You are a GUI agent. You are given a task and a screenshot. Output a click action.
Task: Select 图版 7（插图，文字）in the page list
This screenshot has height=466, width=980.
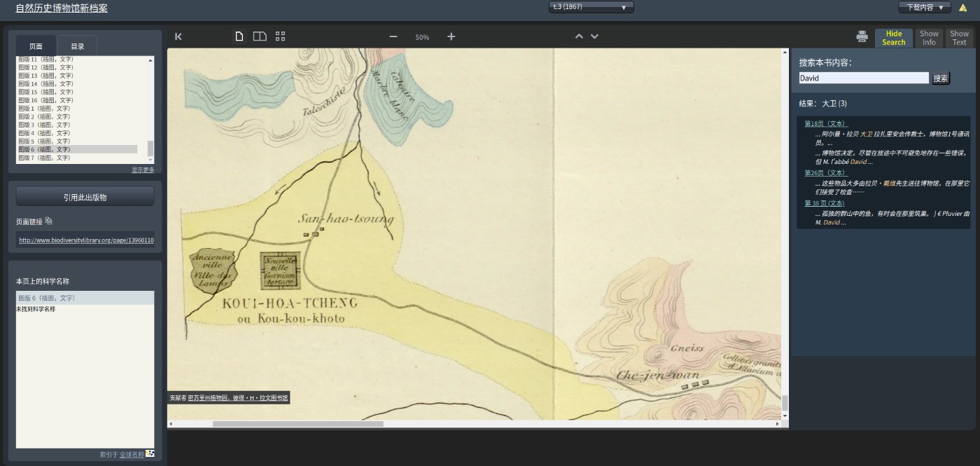[x=77, y=158]
